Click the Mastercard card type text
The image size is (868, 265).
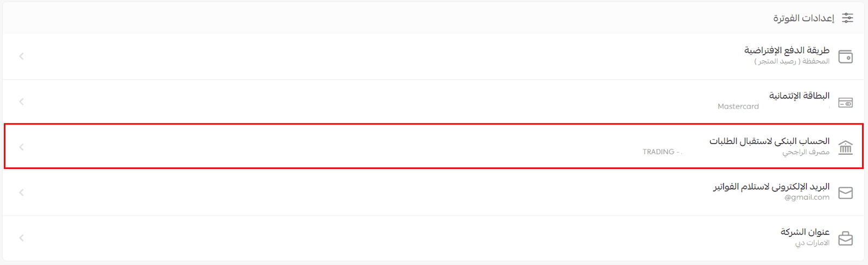click(738, 106)
